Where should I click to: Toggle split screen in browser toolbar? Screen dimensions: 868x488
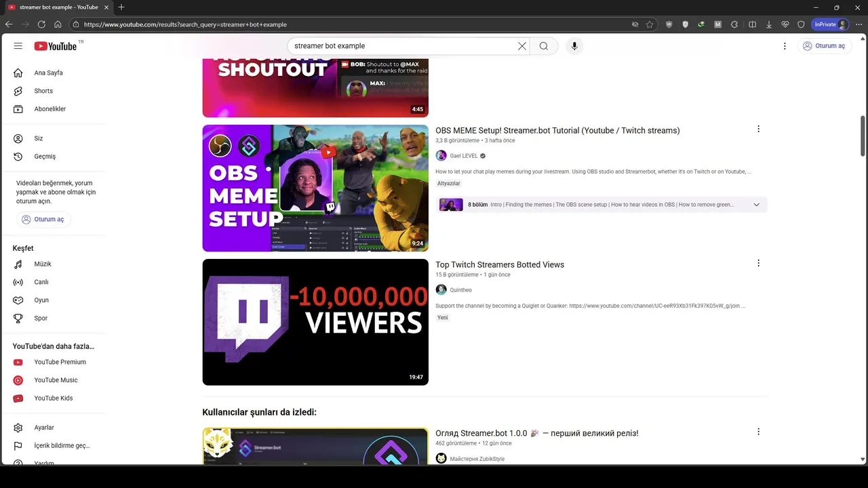pos(752,24)
